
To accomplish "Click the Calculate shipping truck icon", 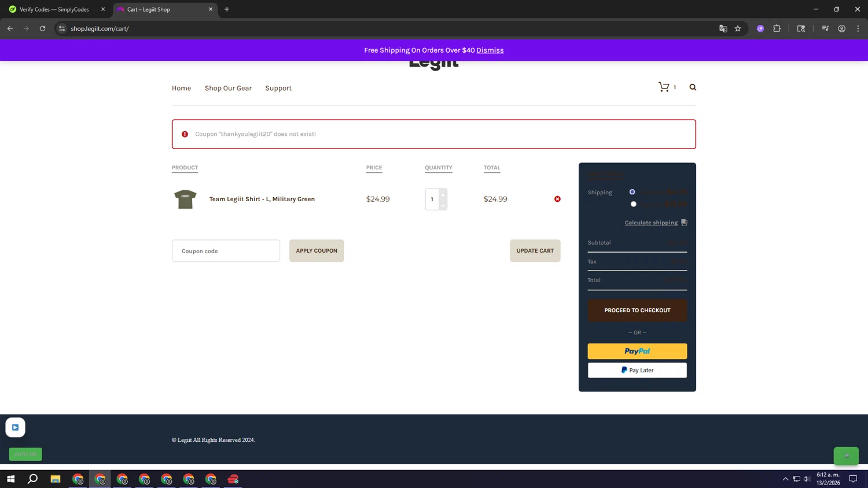I will pos(684,222).
